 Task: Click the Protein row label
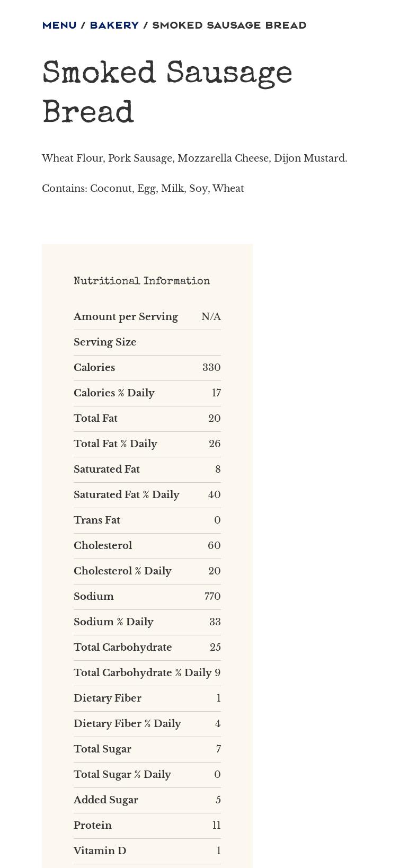pyautogui.click(x=93, y=826)
